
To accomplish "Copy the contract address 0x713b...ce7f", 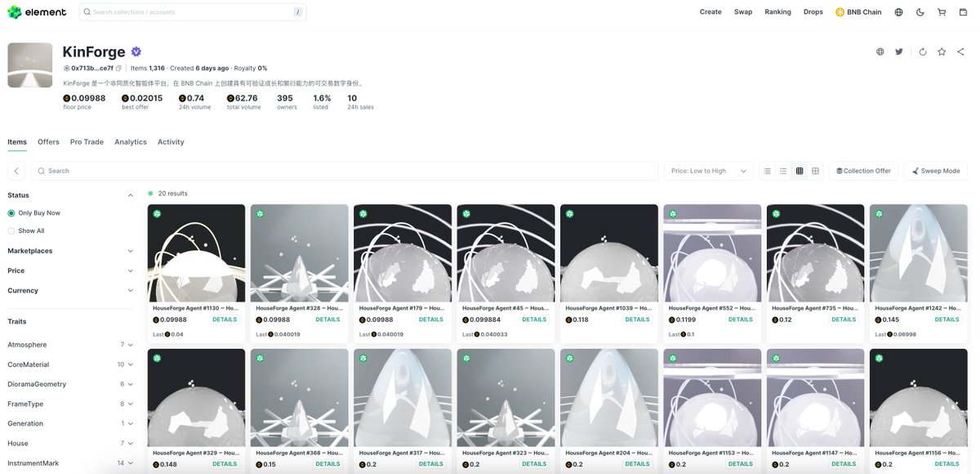I will (x=118, y=69).
